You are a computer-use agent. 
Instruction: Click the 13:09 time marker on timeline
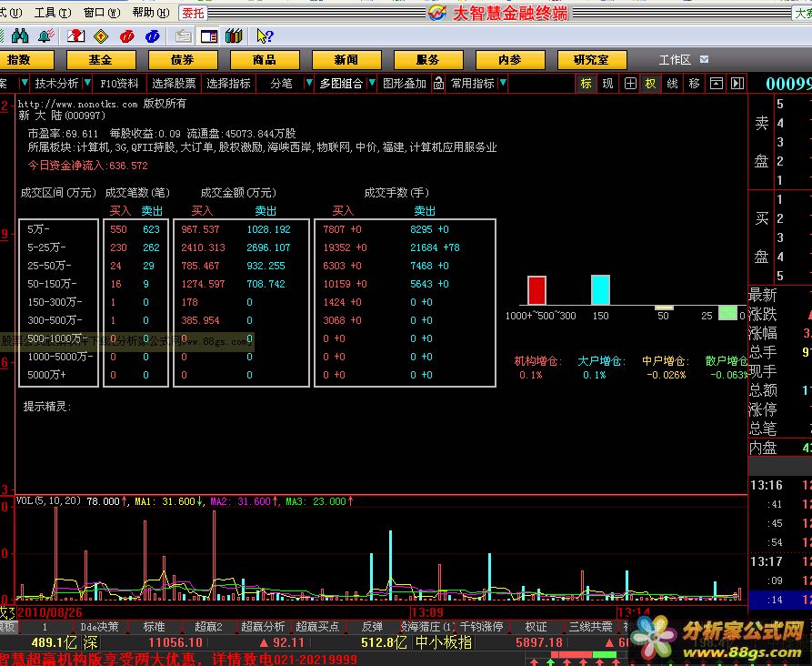tap(427, 612)
